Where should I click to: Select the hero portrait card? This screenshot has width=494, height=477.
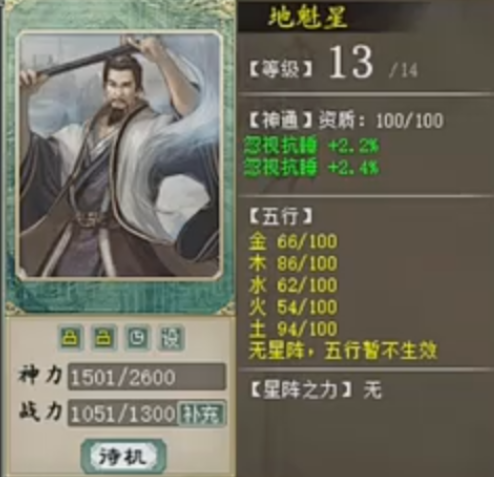pos(120,155)
